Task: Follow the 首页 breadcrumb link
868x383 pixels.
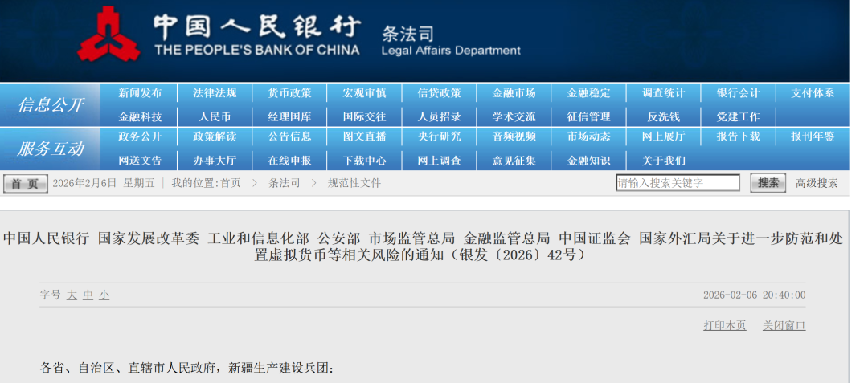Action: 231,184
